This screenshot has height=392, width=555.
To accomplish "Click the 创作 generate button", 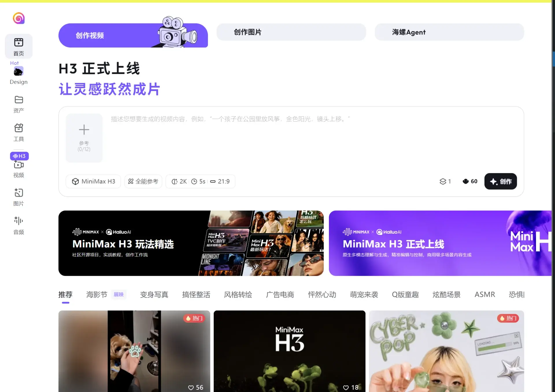I will click(500, 181).
